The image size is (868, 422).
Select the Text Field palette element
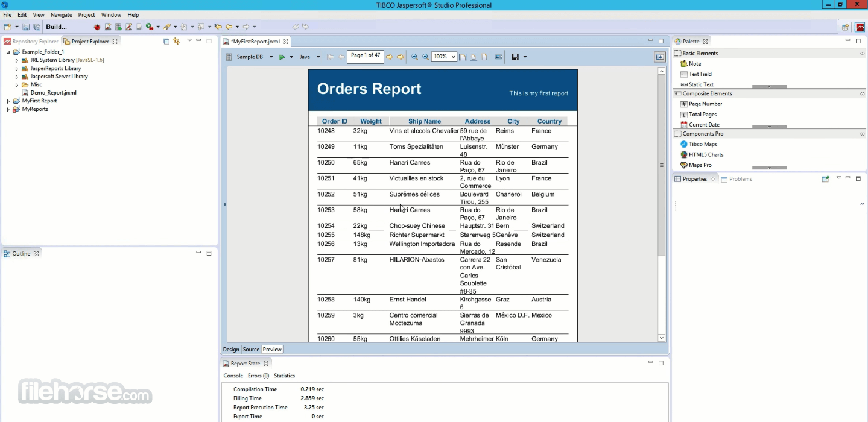pos(695,74)
